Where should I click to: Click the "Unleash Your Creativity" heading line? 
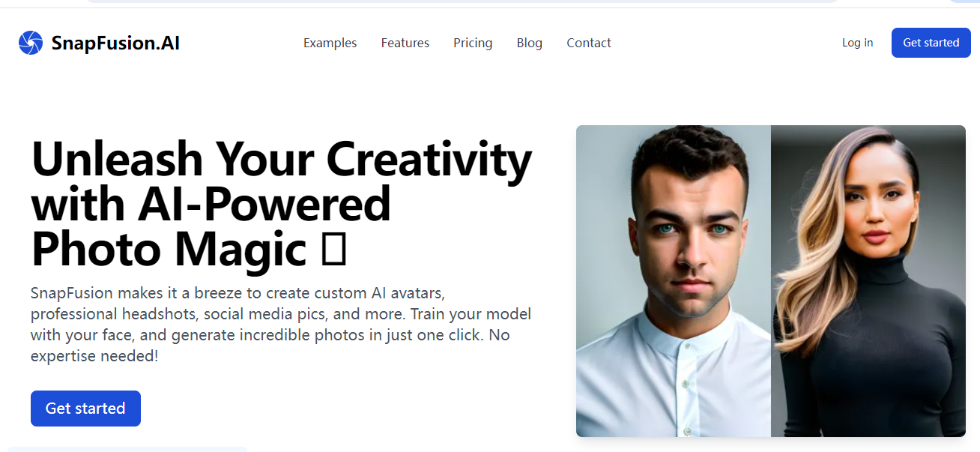click(x=281, y=160)
